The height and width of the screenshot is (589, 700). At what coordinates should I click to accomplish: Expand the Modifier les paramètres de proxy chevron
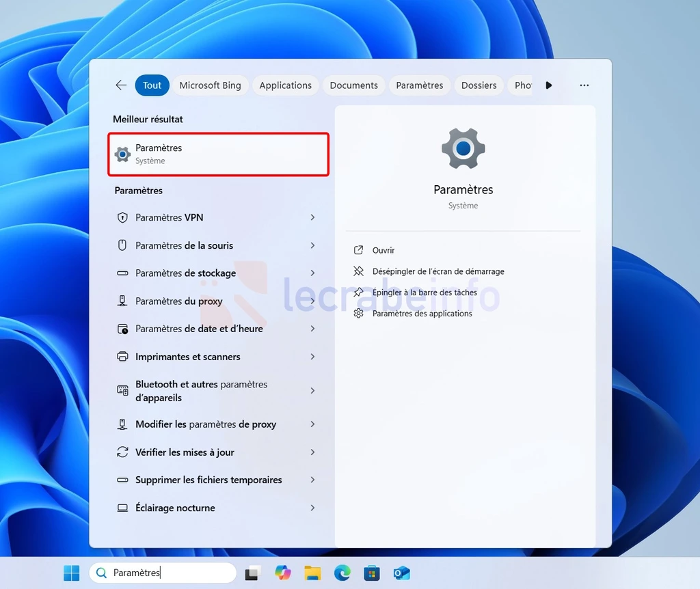[312, 424]
